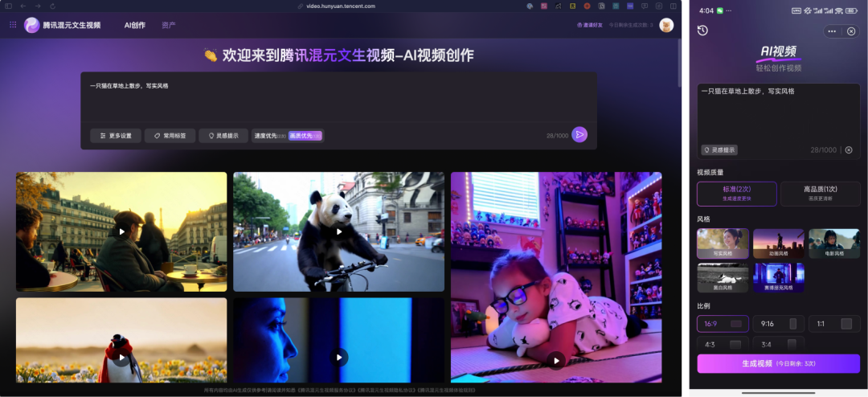The width and height of the screenshot is (868, 397).
Task: Open the three-dots menu in the mobile header
Action: pos(831,31)
